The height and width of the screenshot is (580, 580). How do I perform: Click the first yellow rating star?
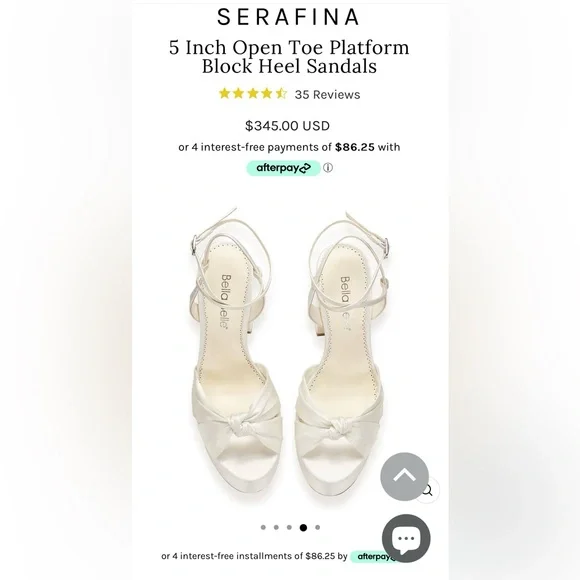(225, 94)
